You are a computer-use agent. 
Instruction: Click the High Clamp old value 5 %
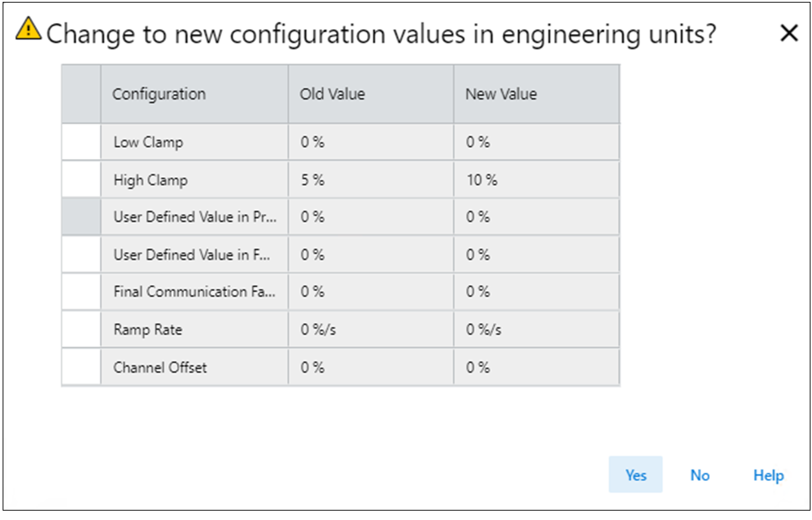pos(312,180)
